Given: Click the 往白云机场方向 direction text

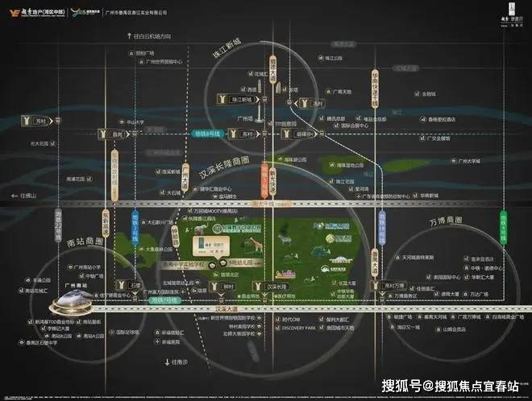Looking at the screenshot, I should tap(152, 36).
